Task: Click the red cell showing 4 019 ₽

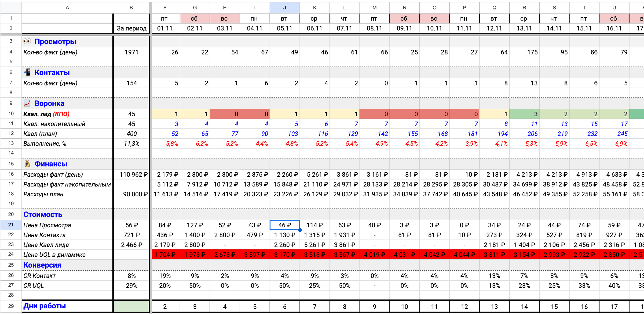Action: coord(374,254)
